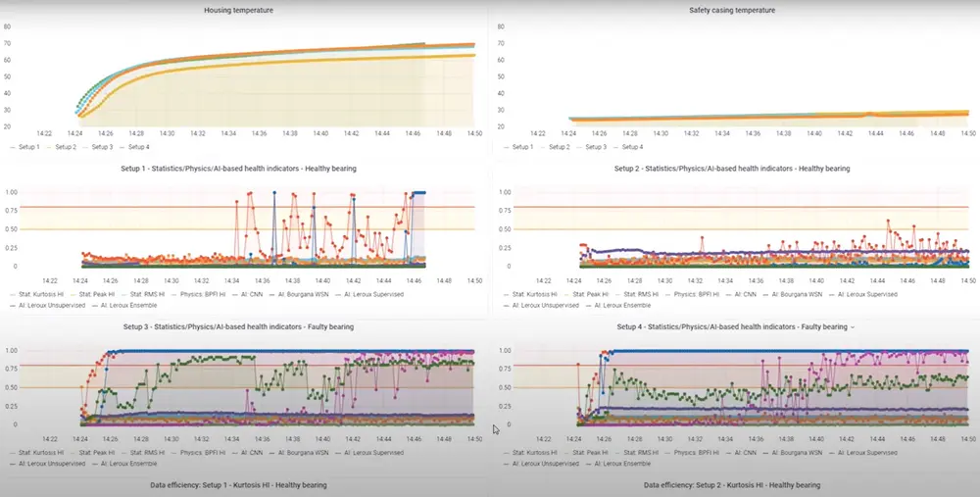Open Setup 1 Healthy bearing panel title menu

(x=238, y=169)
